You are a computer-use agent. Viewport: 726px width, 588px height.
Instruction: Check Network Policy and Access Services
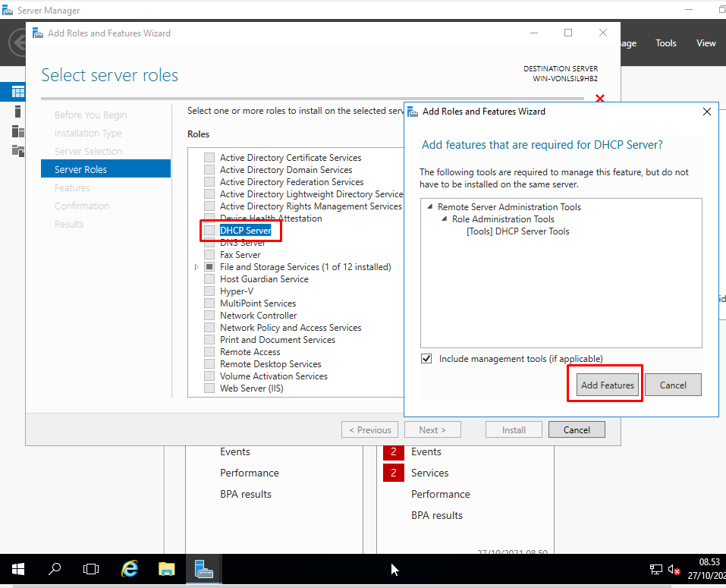(x=209, y=327)
